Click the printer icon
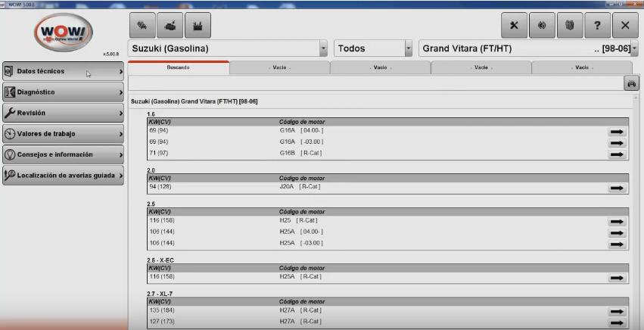Screen dimensions: 644x330 (x=631, y=83)
